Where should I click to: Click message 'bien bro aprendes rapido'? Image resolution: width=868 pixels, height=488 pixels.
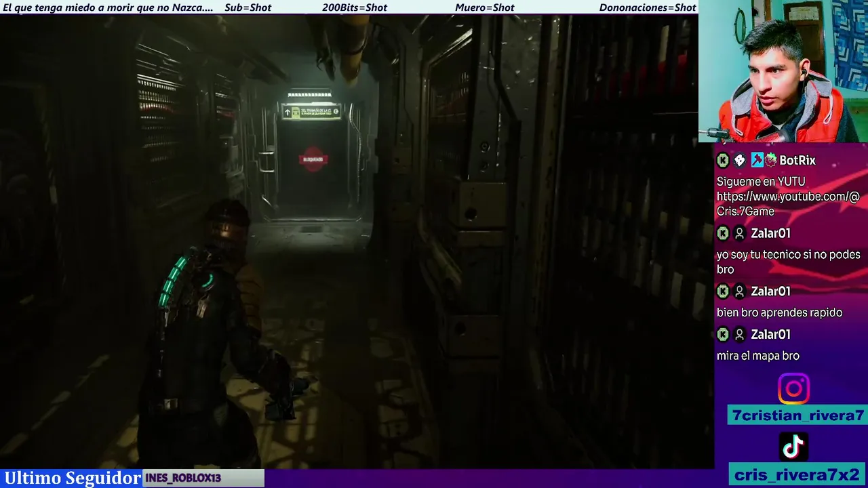779,312
